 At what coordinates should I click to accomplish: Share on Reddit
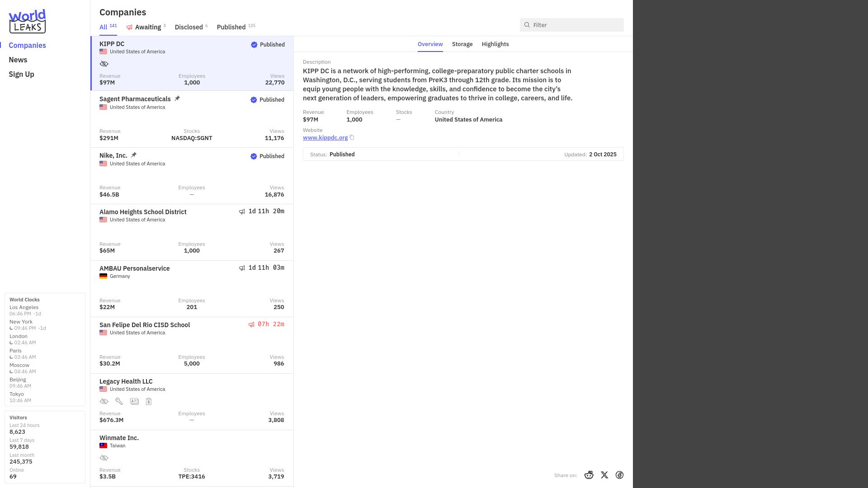[x=589, y=475]
